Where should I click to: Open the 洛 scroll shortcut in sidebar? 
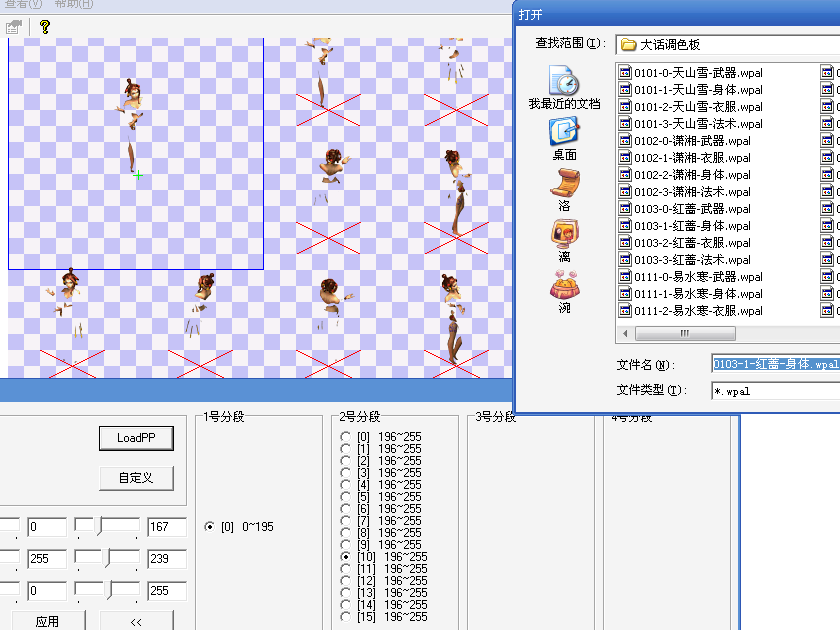[564, 190]
